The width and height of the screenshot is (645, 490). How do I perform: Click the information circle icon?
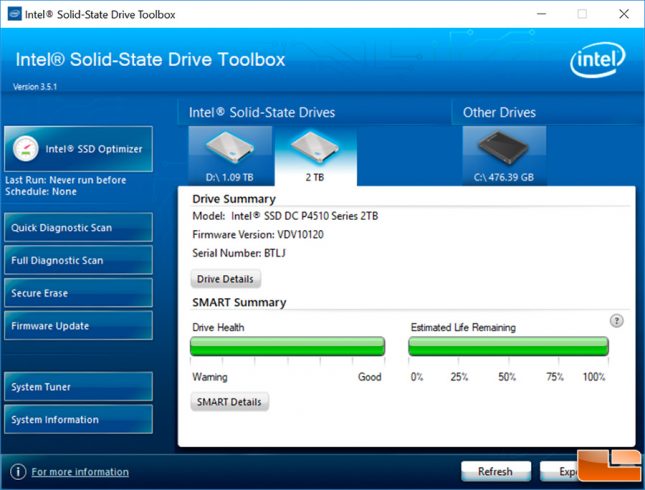click(x=18, y=471)
